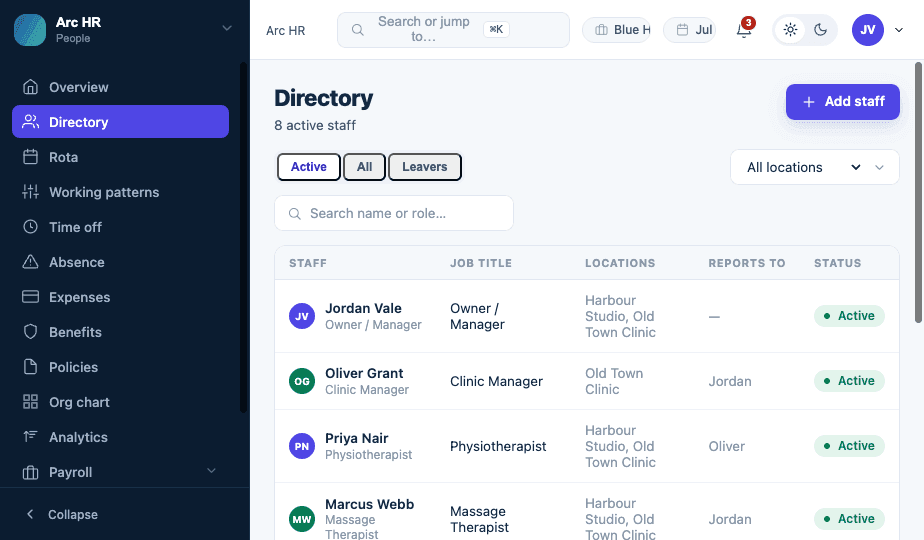
Task: Click the Clinic Manager job title cell
Action: click(496, 381)
